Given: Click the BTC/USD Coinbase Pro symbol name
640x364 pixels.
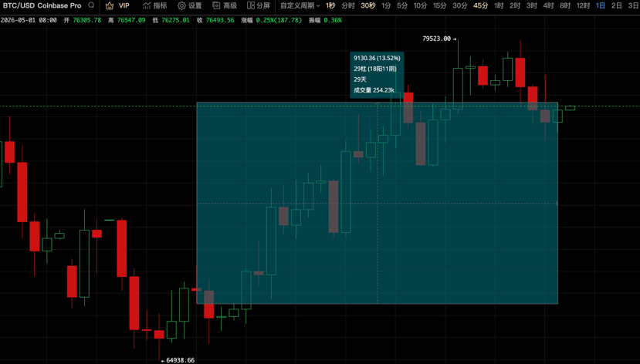Looking at the screenshot, I should coord(42,5).
